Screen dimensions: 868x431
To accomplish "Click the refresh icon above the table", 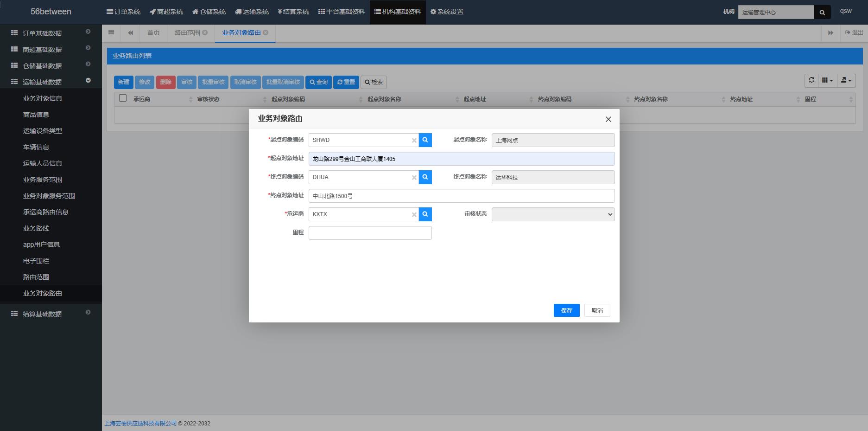I will (811, 80).
